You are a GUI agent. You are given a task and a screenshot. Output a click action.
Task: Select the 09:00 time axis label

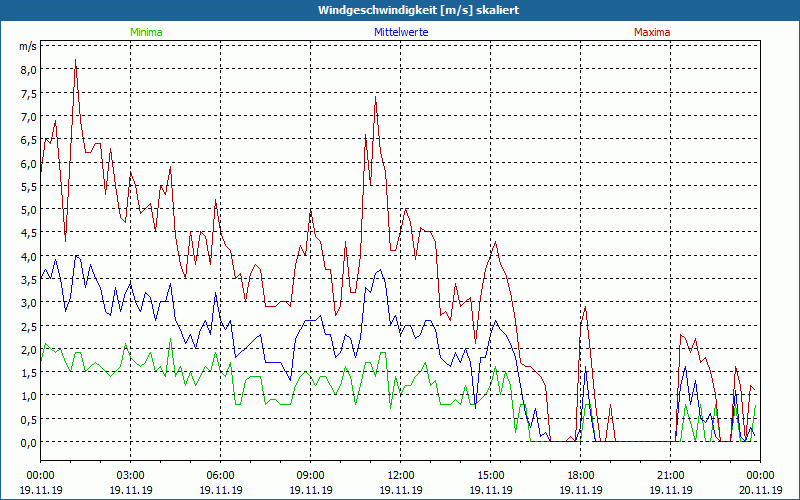tap(310, 475)
